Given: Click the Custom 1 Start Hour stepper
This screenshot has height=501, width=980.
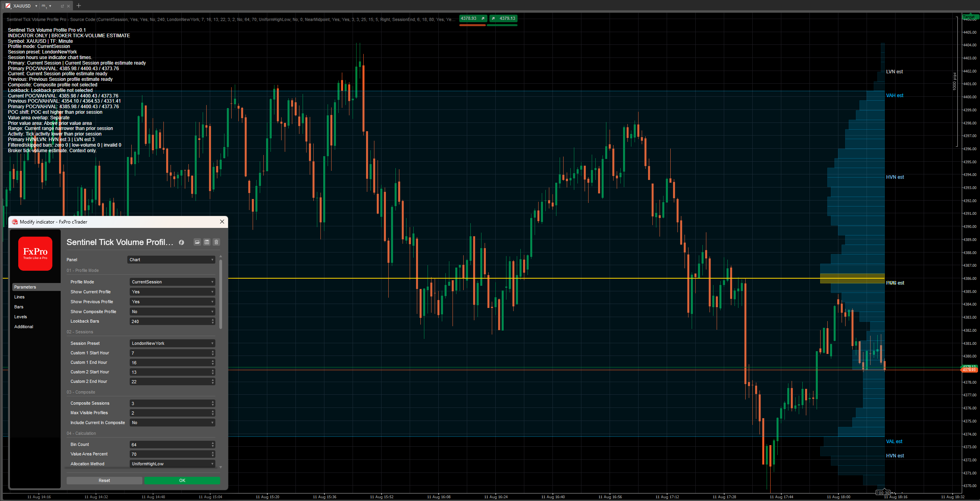Looking at the screenshot, I should pos(213,353).
